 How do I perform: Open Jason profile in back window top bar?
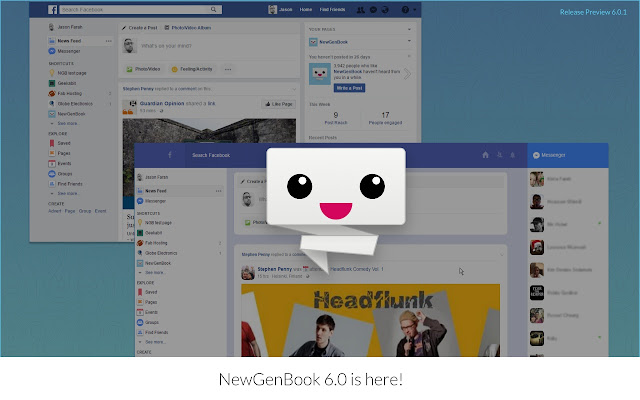coord(280,9)
